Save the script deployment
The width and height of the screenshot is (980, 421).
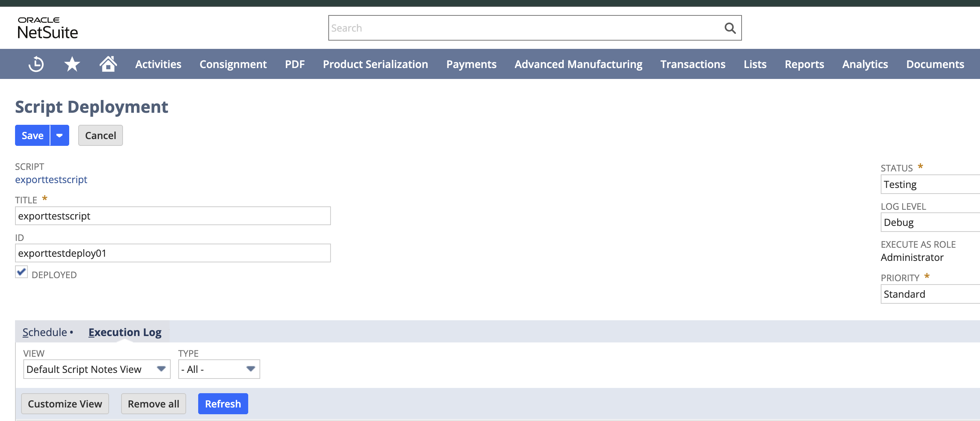32,135
